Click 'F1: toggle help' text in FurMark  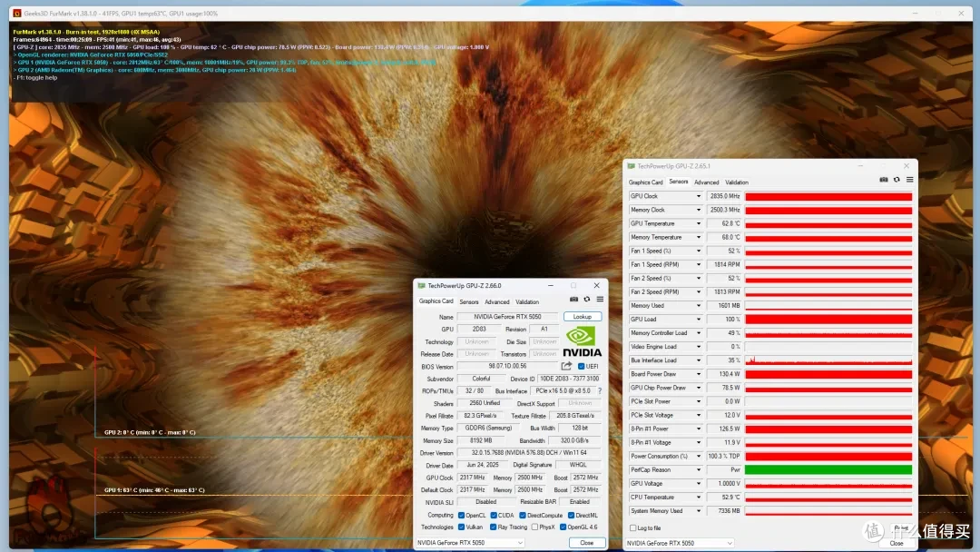coord(35,77)
